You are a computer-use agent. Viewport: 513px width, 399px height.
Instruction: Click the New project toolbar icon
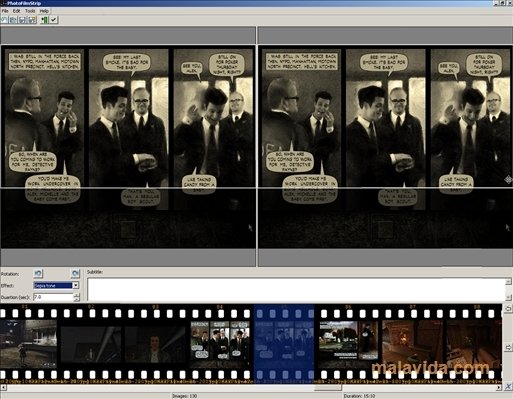click(x=4, y=20)
